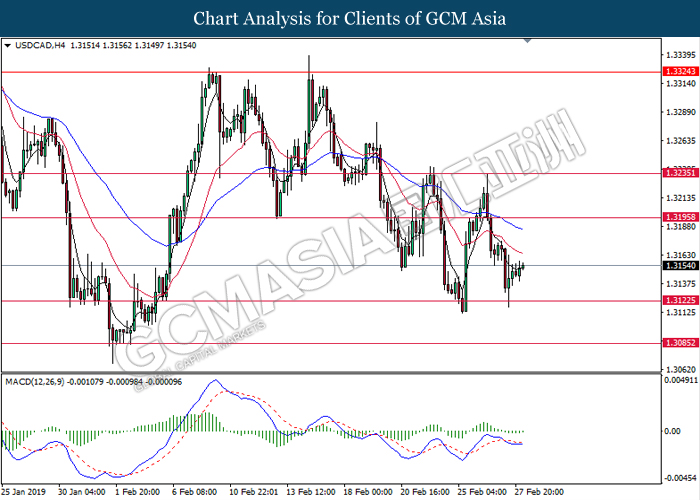
Task: Click the Chart Analysis for Clients heading
Action: (350, 19)
